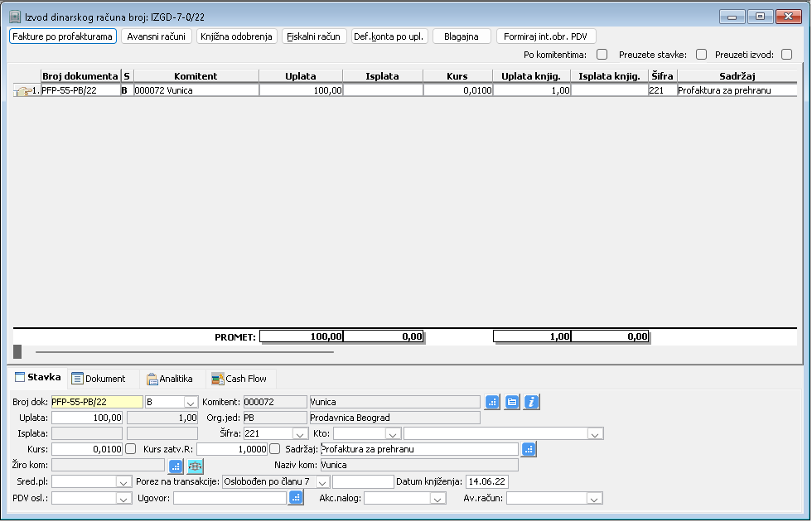This screenshot has height=522, width=812.
Task: Click the Isplata column header
Action: point(383,76)
